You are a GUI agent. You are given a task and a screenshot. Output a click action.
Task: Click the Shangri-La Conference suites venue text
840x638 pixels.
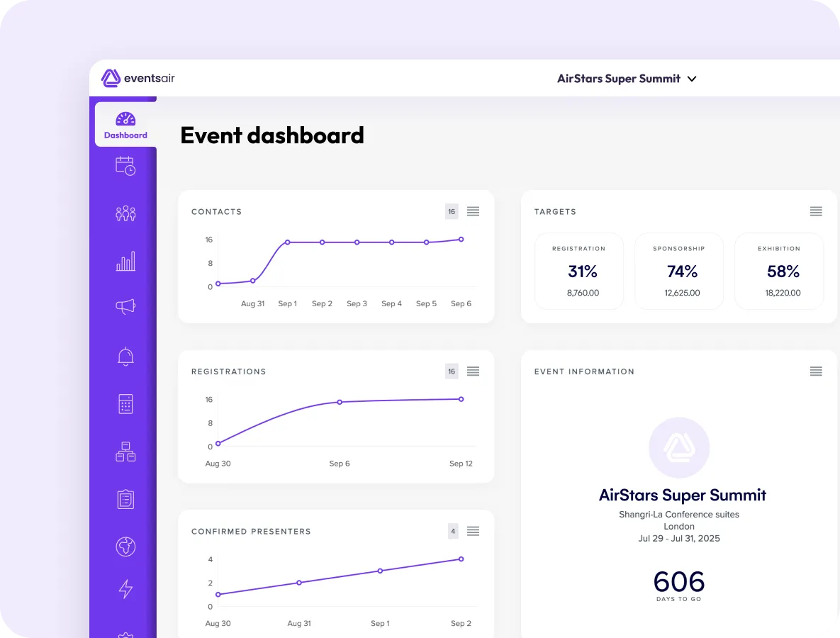[679, 514]
